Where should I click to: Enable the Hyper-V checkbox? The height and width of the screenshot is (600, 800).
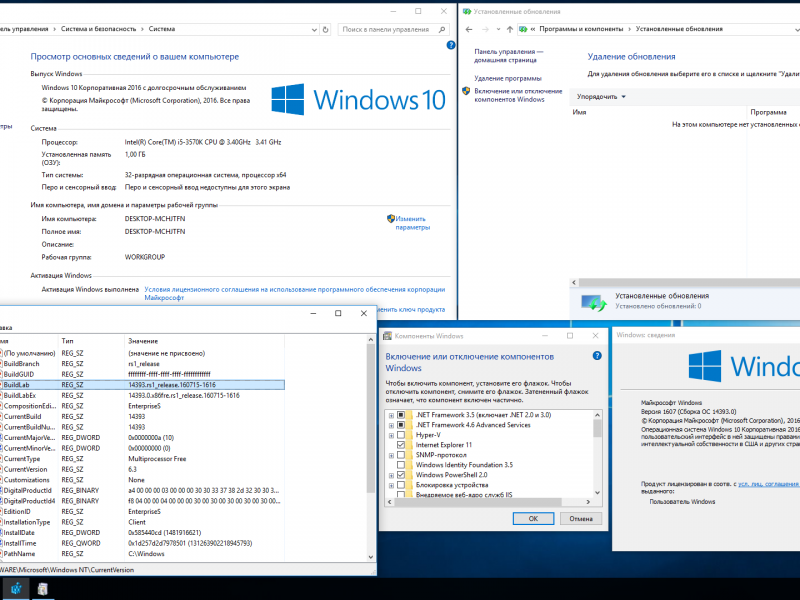pyautogui.click(x=401, y=435)
